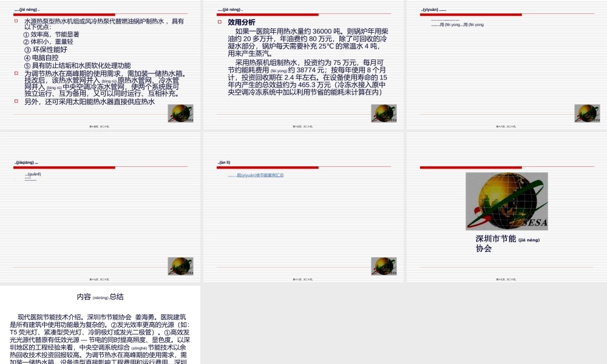Click the large SESA globe on the 深圳市节能协会 slide
607x364 pixels.
[506, 202]
